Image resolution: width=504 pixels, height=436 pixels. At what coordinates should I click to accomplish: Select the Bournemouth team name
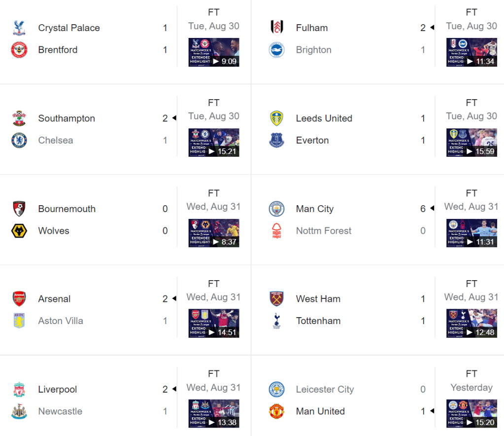[67, 209]
